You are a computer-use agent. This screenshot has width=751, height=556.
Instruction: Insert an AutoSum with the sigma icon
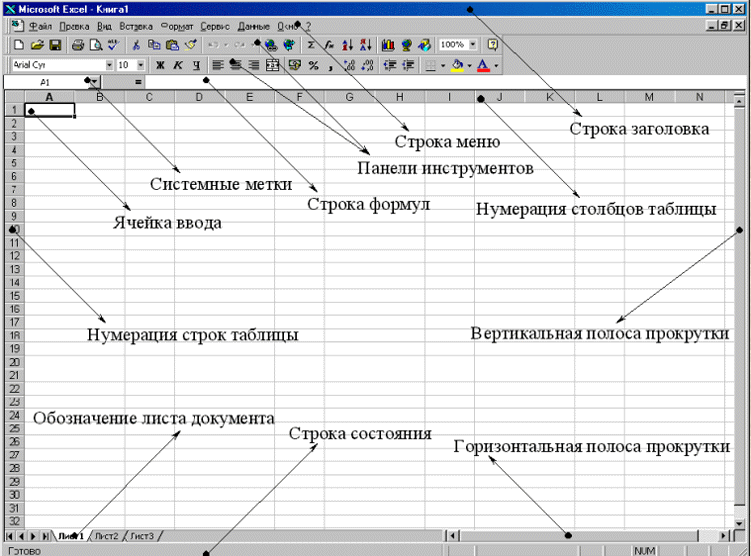[x=311, y=45]
